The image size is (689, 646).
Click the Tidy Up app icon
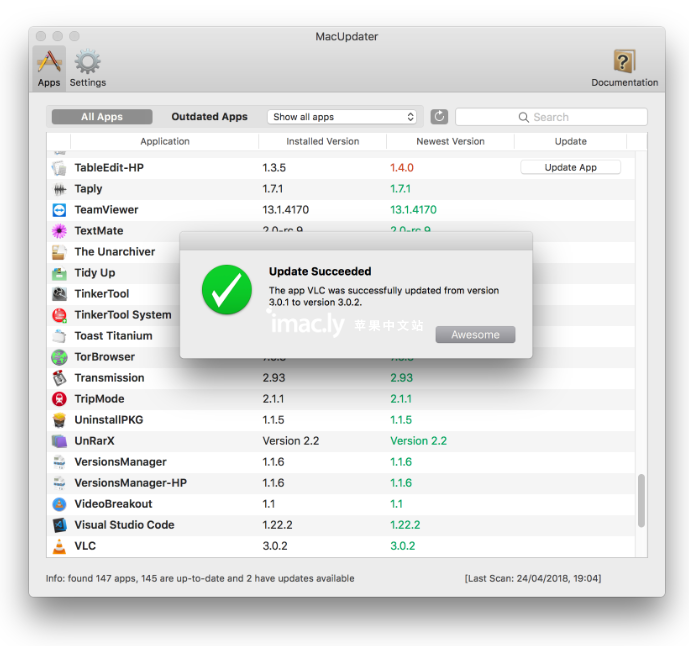point(59,273)
